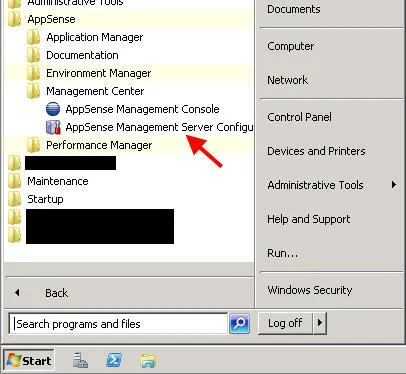Open Windows Explorer from the taskbar
Image resolution: width=406 pixels, height=374 pixels.
pyautogui.click(x=148, y=361)
